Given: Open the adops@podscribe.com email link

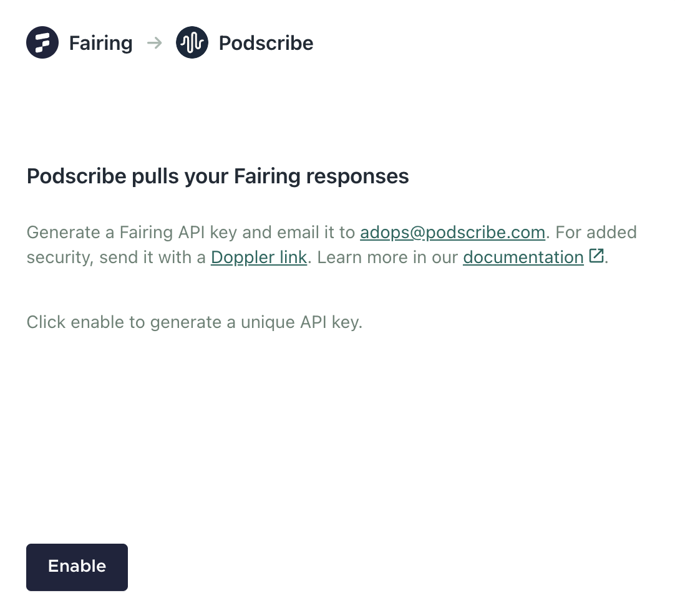Looking at the screenshot, I should pyautogui.click(x=452, y=233).
